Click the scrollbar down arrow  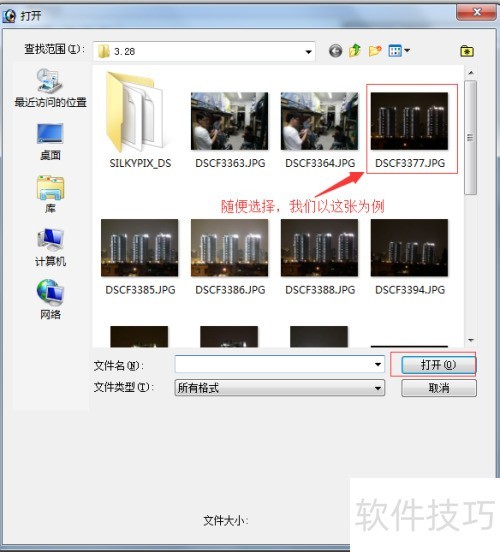(471, 340)
